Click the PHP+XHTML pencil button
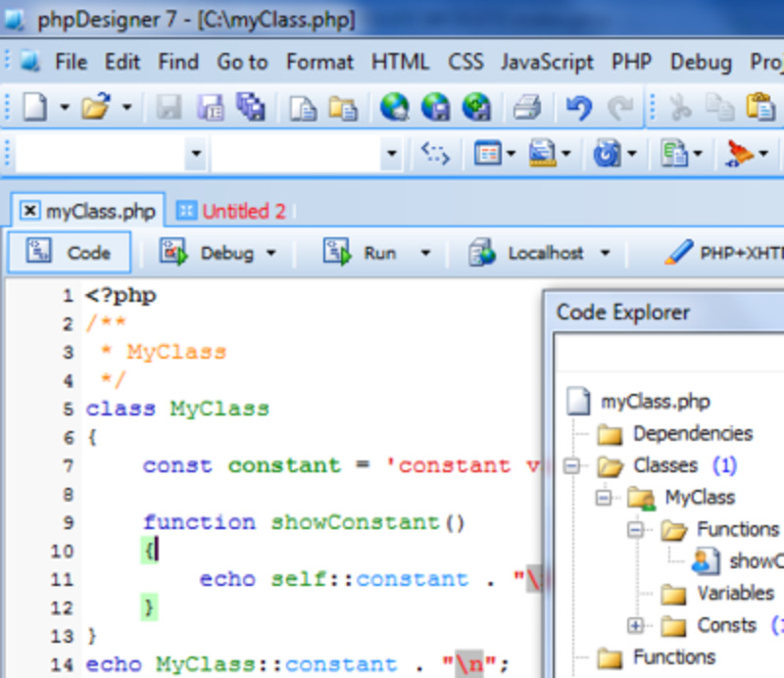 click(x=723, y=253)
